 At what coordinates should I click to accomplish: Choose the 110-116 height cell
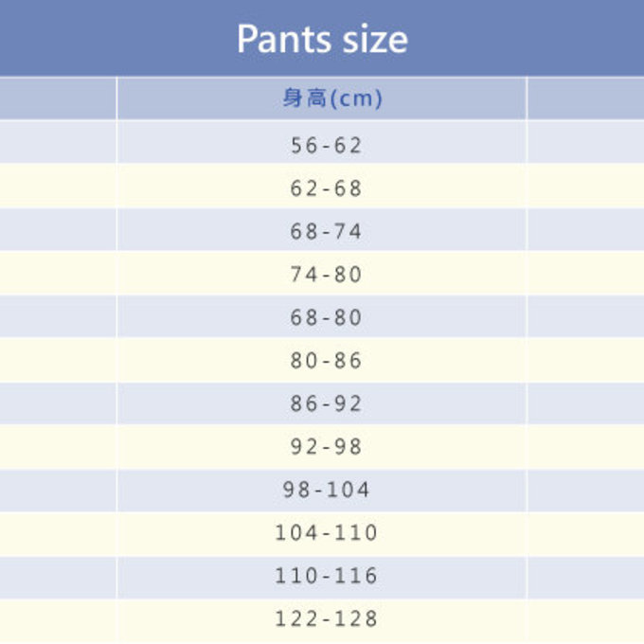tap(326, 576)
